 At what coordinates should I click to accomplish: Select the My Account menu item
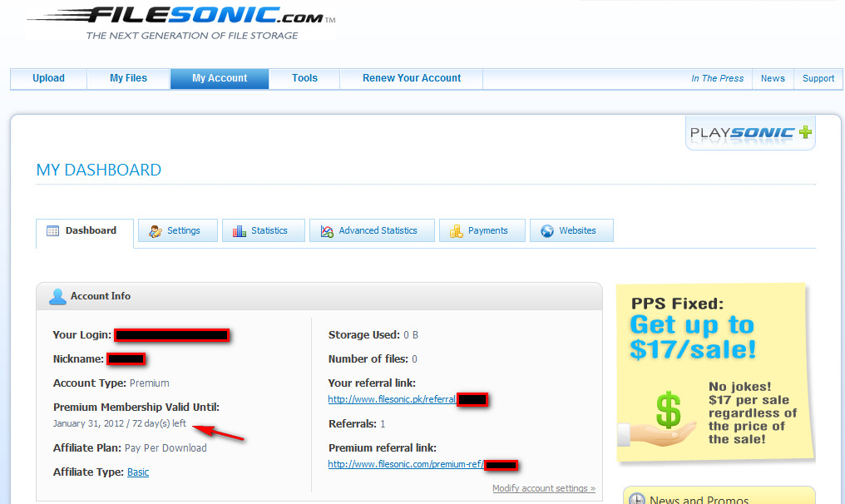(x=220, y=78)
